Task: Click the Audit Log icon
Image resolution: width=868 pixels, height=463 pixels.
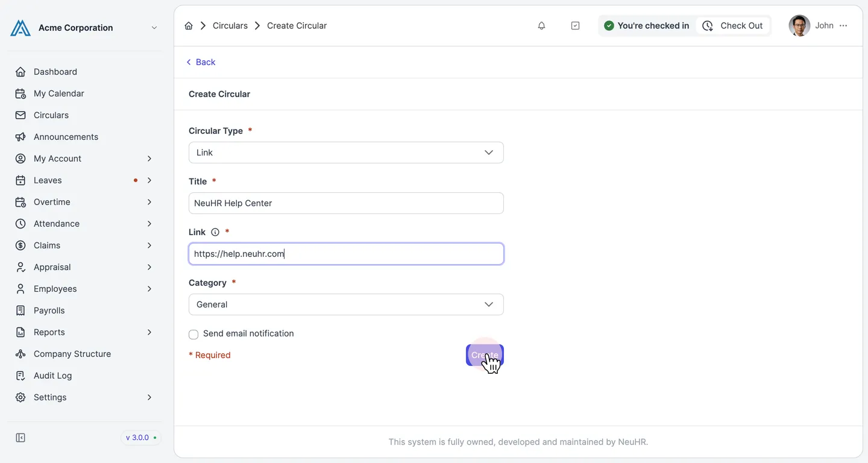Action: [20, 376]
